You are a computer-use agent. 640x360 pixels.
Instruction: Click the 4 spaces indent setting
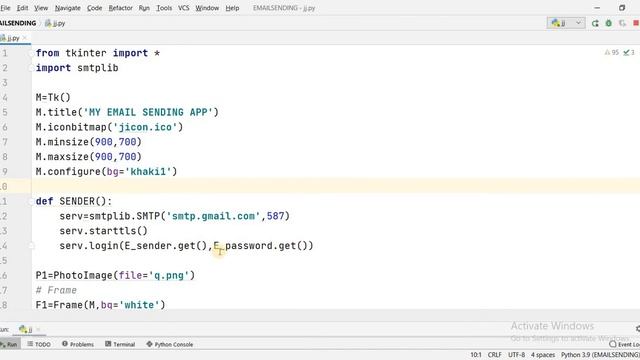(x=543, y=355)
